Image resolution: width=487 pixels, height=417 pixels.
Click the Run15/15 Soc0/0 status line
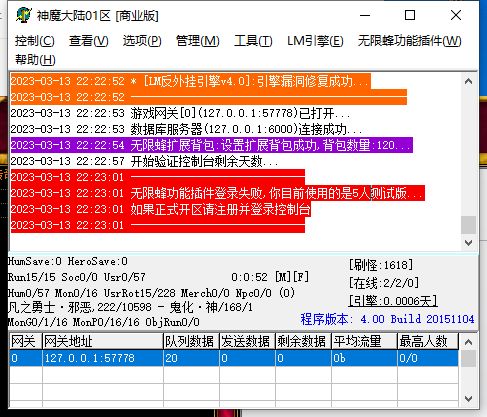(x=77, y=277)
